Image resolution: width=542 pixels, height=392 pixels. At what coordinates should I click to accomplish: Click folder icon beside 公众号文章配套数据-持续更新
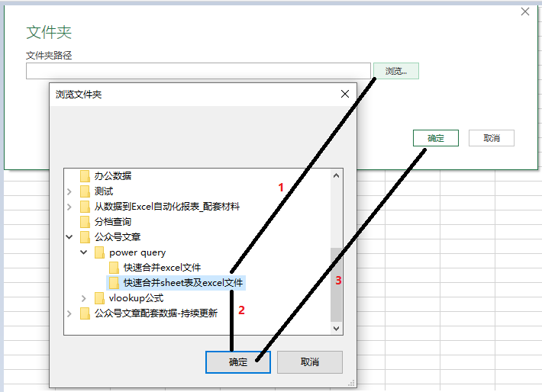point(85,313)
